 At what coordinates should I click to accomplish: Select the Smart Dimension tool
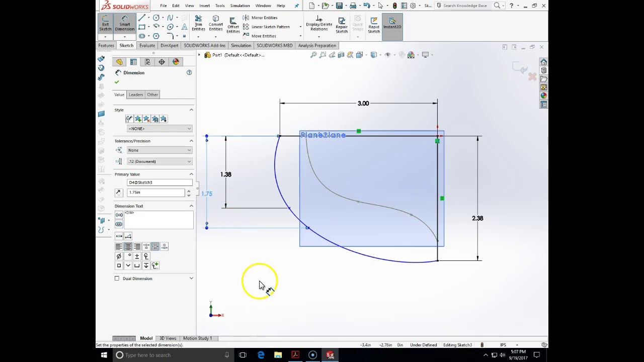[x=124, y=24]
